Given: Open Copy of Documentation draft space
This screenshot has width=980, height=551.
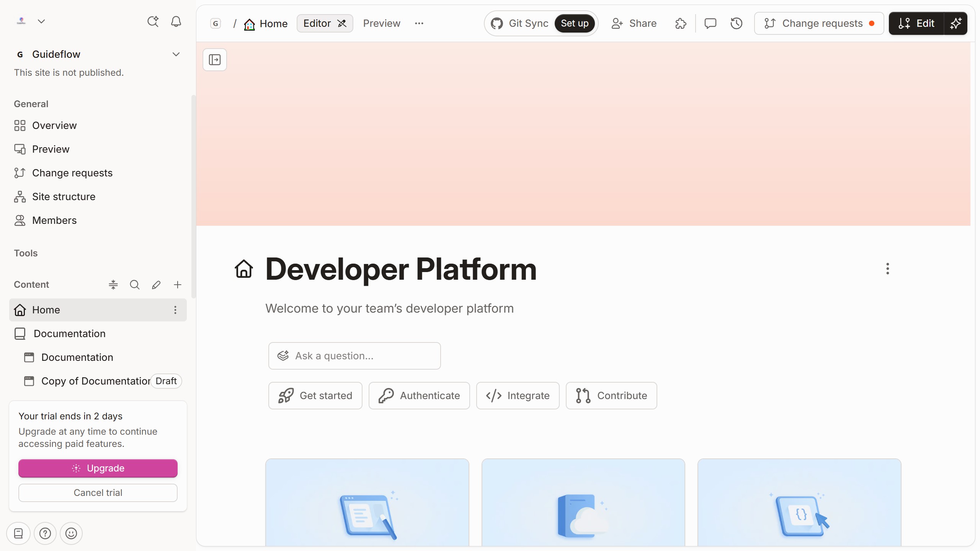Looking at the screenshot, I should [96, 381].
